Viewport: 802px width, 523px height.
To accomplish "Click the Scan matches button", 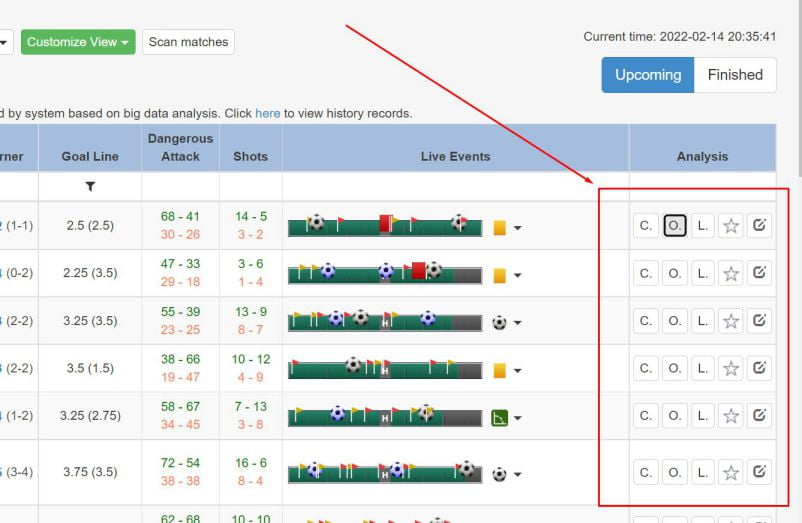I will click(x=188, y=42).
